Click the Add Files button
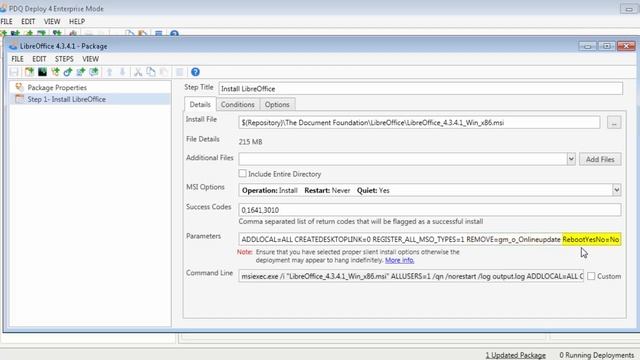This screenshot has height=360, width=640. click(x=600, y=159)
